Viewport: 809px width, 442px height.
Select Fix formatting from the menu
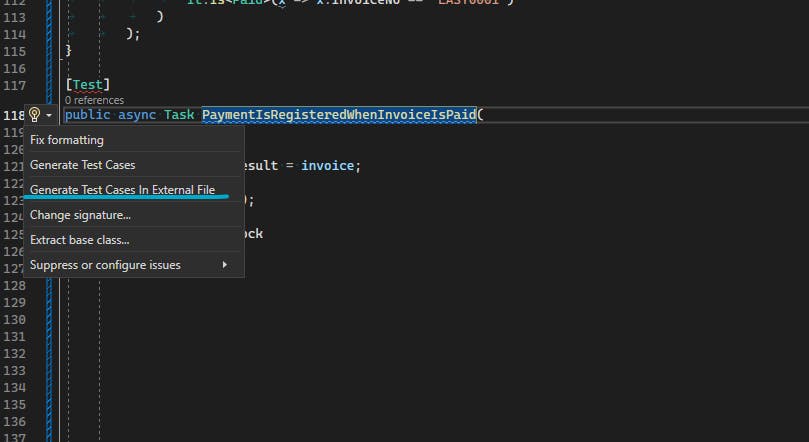tap(67, 140)
